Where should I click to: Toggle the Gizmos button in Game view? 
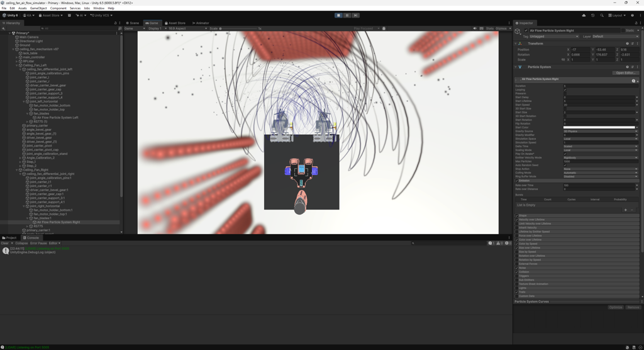tap(501, 28)
